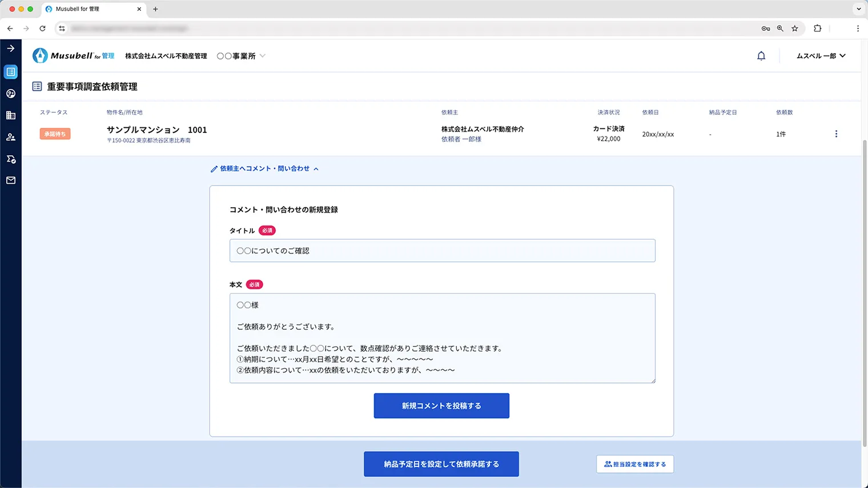Click 新規コメントを投稿する to post the comment
The width and height of the screenshot is (868, 488).
coord(441,405)
